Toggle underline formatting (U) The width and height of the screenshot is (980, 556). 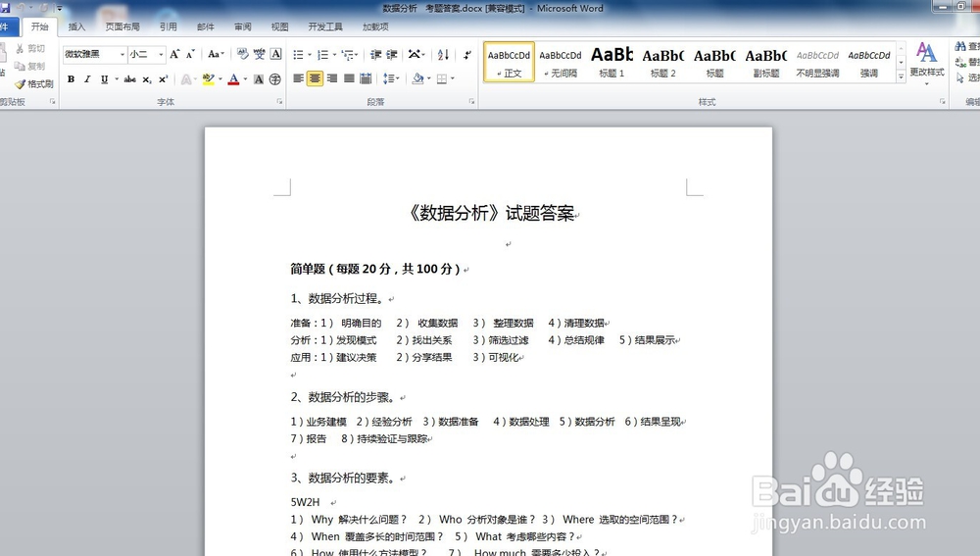105,79
